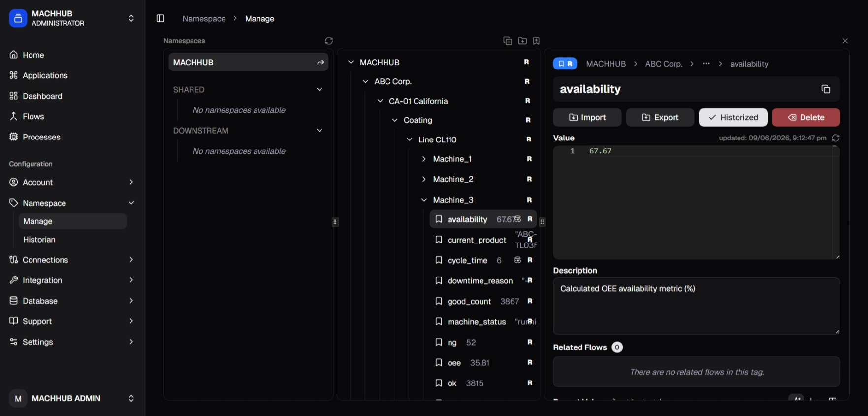Viewport: 868px width, 416px height.
Task: Select the Manage submenu item
Action: [x=72, y=221]
